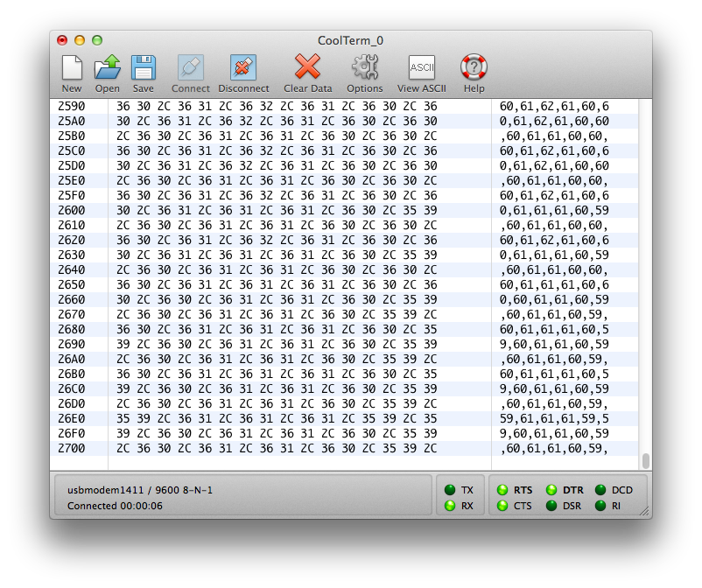The height and width of the screenshot is (588, 702).
Task: Click the RX indicator light
Action: click(x=450, y=506)
